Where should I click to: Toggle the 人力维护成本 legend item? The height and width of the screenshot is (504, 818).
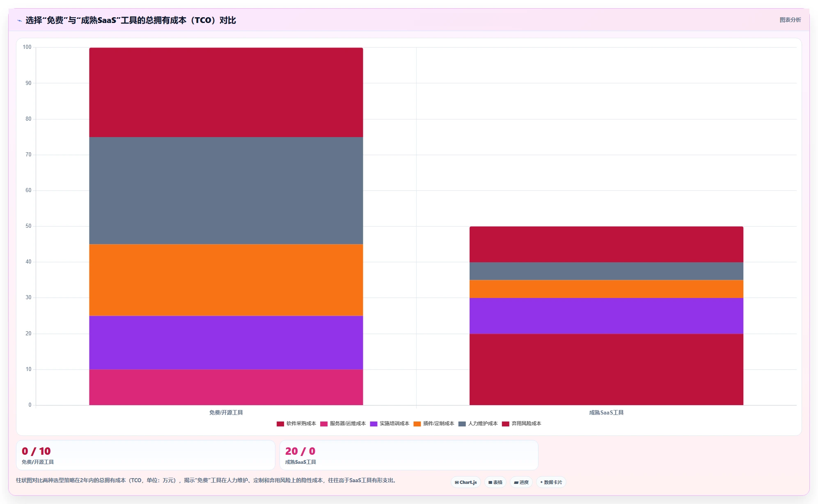(x=478, y=424)
